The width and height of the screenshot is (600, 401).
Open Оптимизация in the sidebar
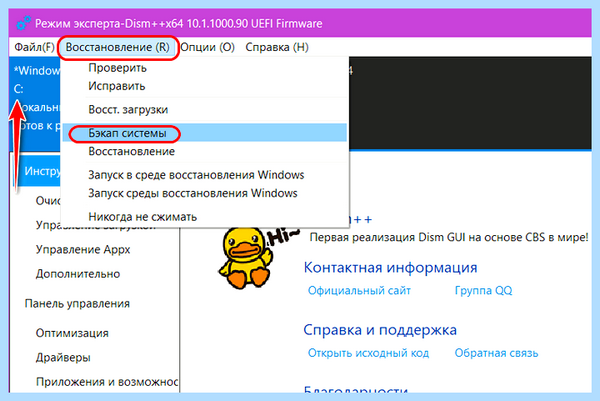coord(72,333)
